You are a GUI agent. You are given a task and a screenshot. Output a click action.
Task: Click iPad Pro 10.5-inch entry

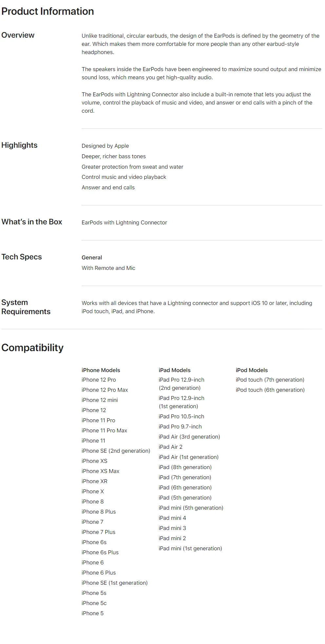coord(181,416)
